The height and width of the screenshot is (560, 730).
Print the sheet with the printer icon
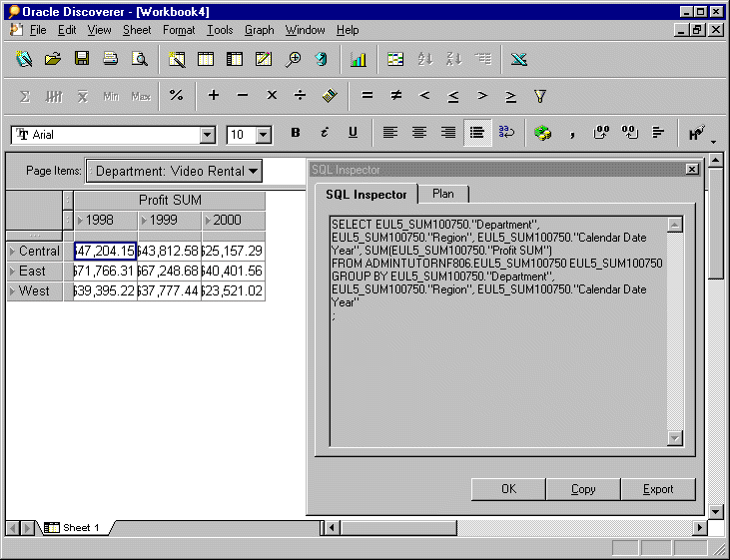pos(110,59)
